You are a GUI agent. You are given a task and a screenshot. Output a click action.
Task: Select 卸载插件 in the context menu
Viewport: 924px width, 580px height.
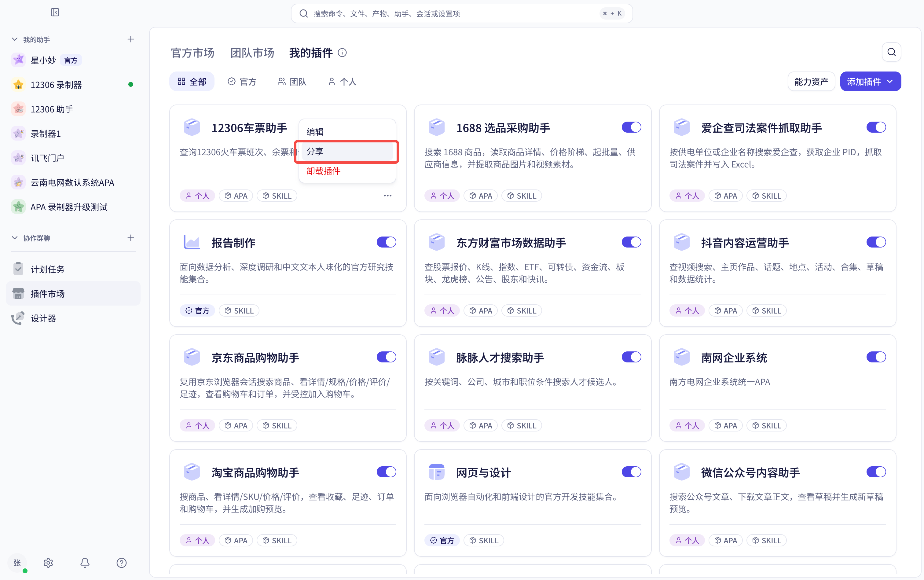(347, 171)
